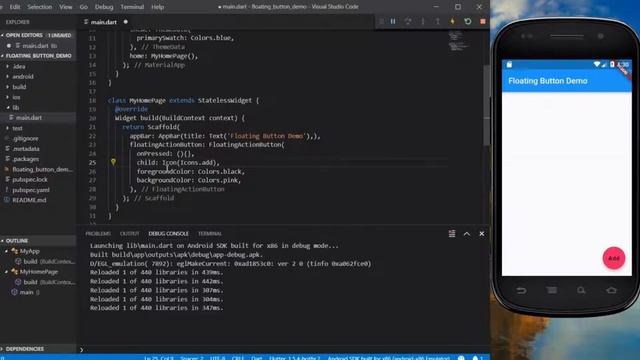Screen dimensions: 640x360
Task: Maximize the bottom panel with the chevron
Action: [467, 233]
